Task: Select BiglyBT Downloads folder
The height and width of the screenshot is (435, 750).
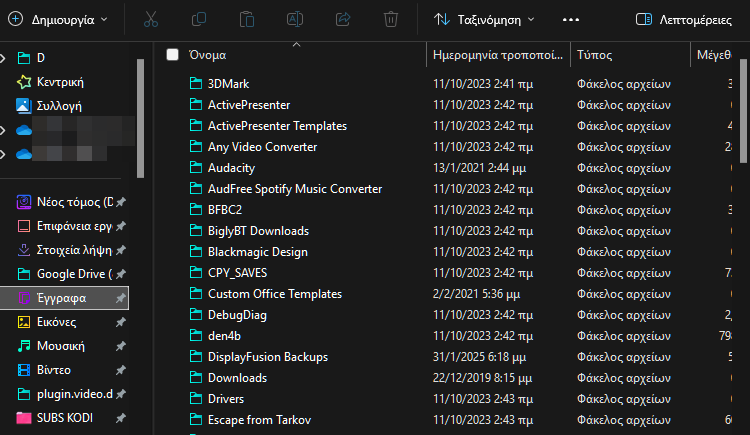Action: point(258,231)
